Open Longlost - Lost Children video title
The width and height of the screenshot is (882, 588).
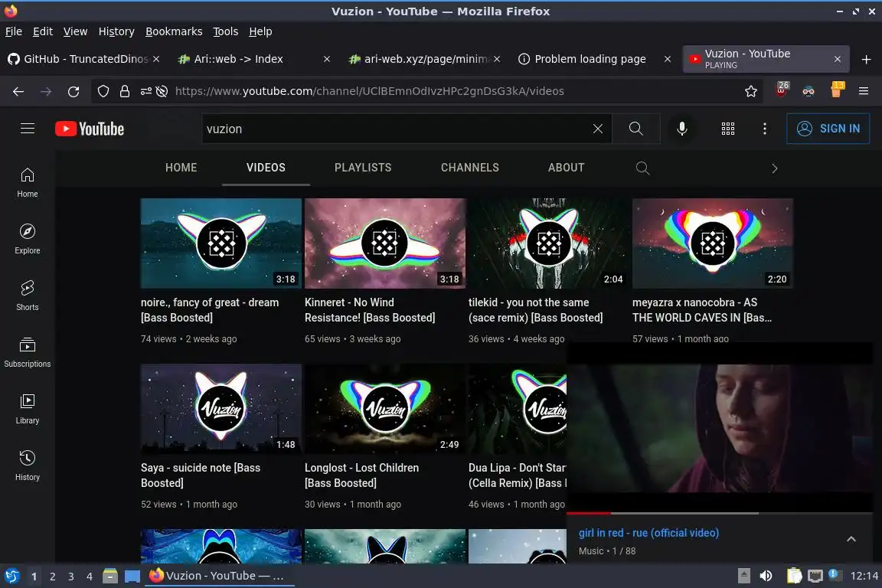[361, 475]
